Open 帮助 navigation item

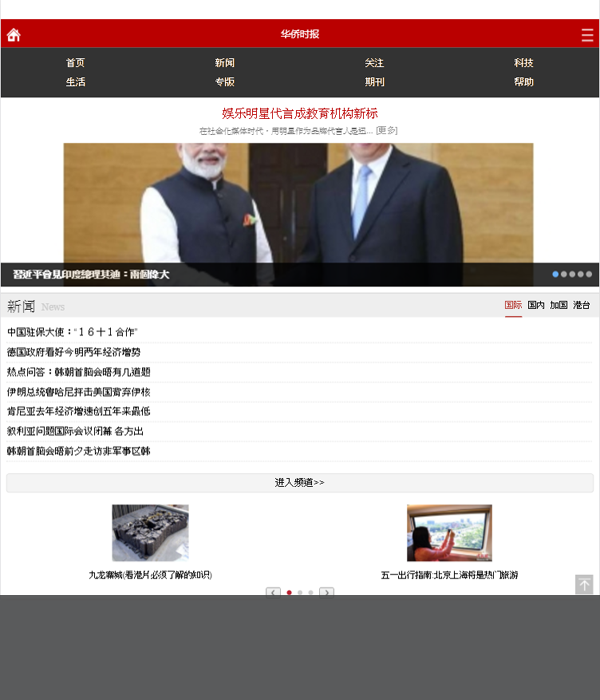tap(524, 82)
